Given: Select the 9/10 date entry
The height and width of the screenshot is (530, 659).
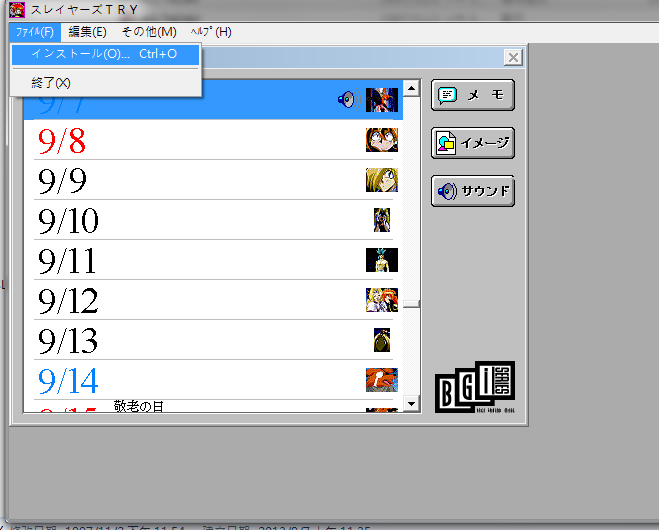Looking at the screenshot, I should click(x=68, y=221).
